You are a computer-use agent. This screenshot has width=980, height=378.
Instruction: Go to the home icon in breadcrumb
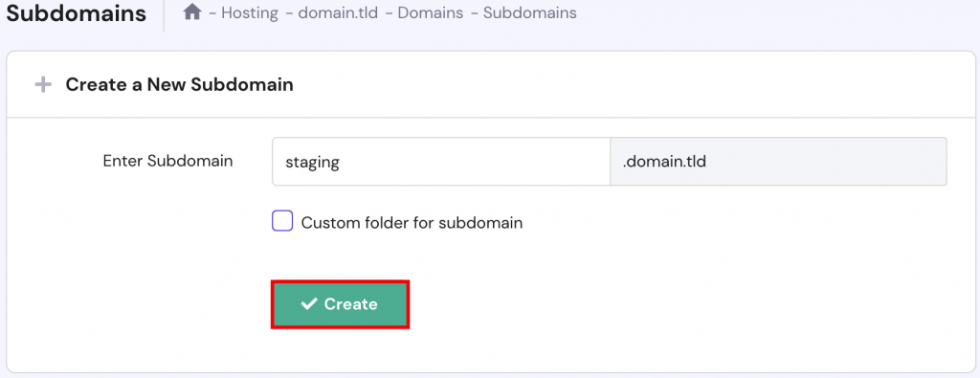tap(191, 12)
